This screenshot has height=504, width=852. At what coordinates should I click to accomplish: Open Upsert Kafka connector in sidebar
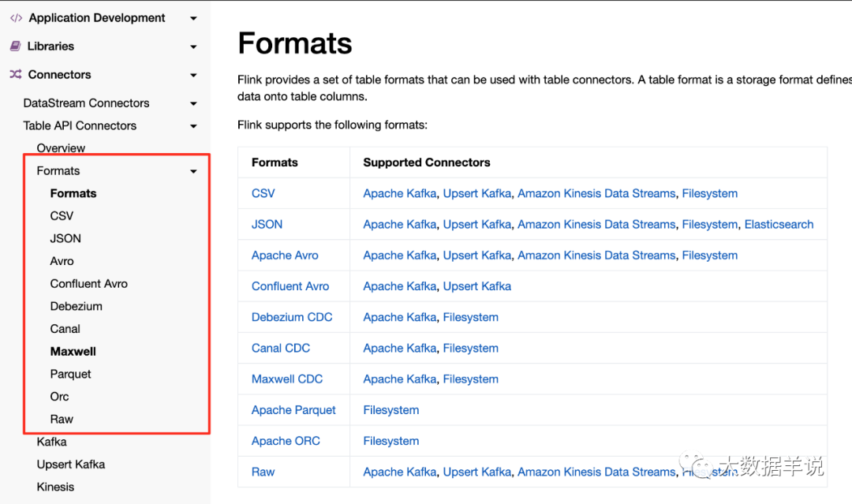(x=71, y=465)
